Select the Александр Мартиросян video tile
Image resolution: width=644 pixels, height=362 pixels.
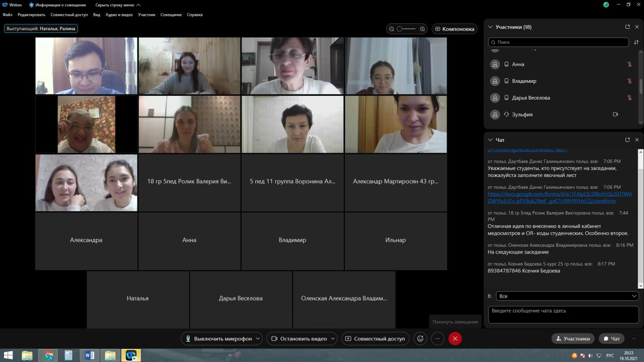[396, 183]
